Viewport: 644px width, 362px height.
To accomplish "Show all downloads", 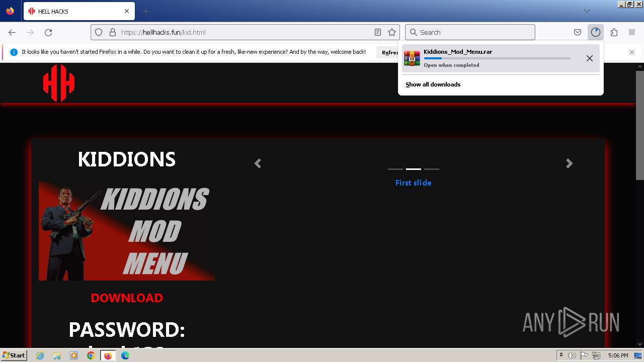I will tap(433, 84).
